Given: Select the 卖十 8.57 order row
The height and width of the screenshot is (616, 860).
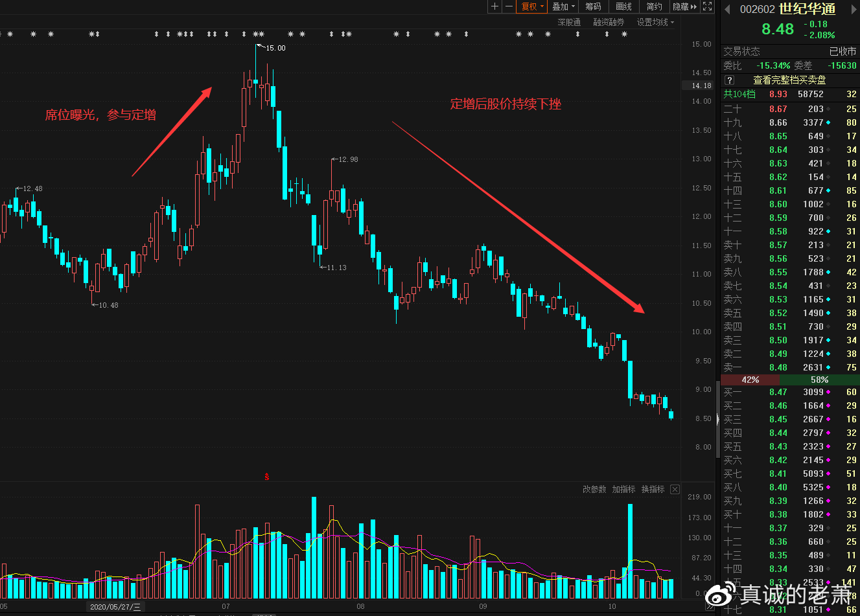Looking at the screenshot, I should pos(790,245).
